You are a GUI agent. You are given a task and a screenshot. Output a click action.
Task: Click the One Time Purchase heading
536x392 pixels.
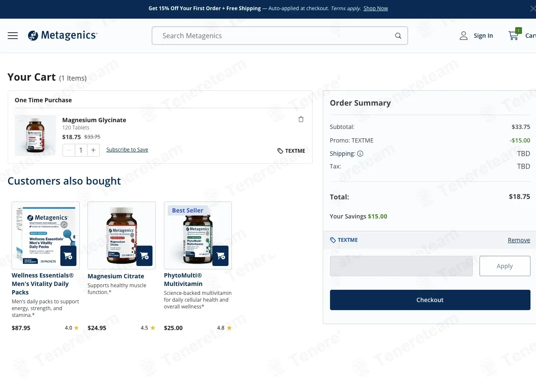coord(43,100)
